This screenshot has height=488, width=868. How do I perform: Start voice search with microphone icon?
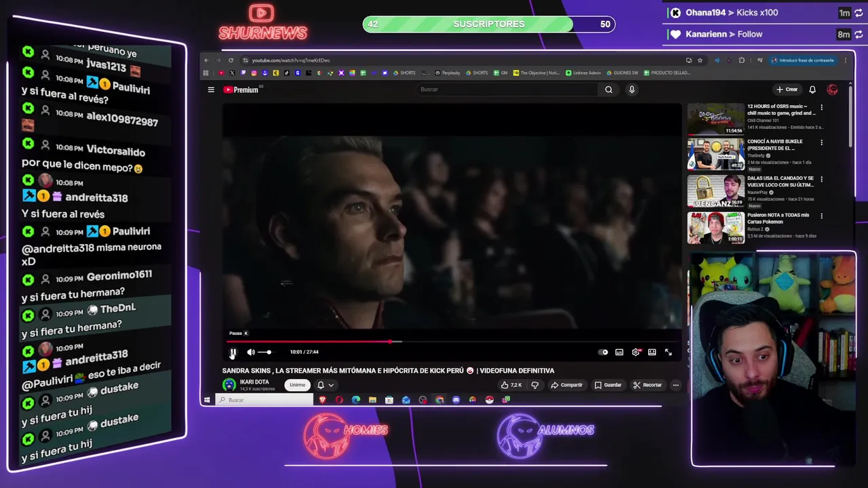click(x=631, y=89)
